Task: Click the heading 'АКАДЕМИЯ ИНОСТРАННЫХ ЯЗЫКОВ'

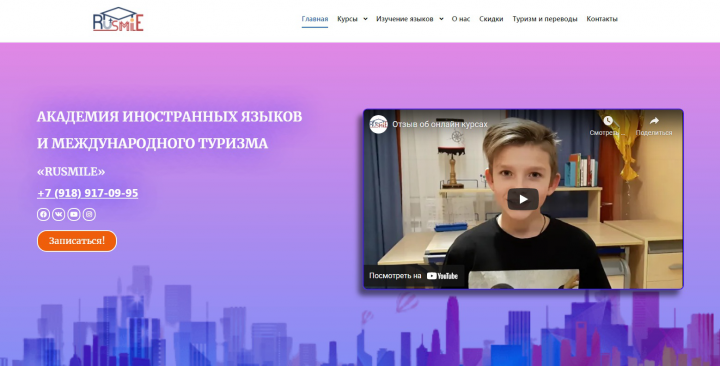Action: pos(169,117)
